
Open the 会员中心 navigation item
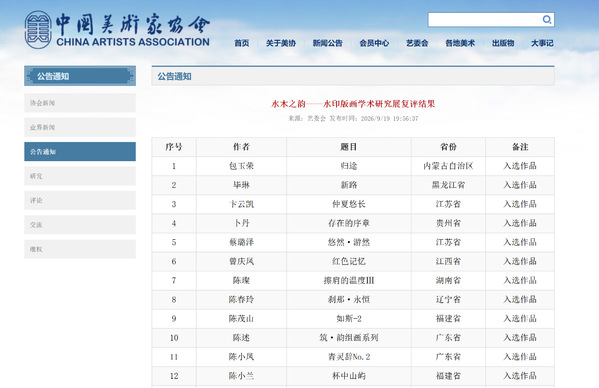(374, 43)
